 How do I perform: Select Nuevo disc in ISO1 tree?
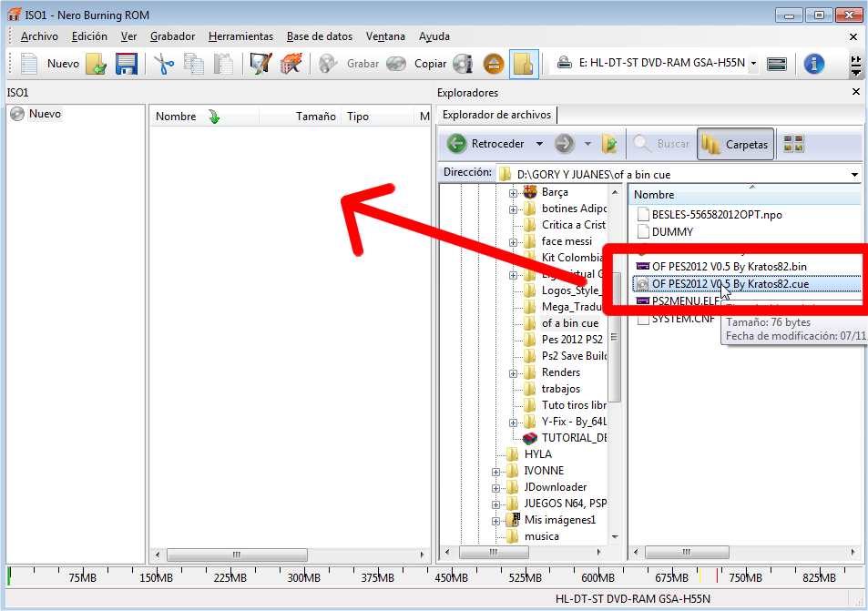(45, 114)
